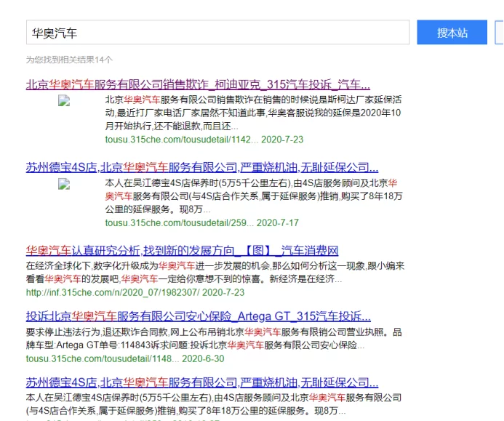Click the search field containing 华奥汽车
The height and width of the screenshot is (421, 504).
tap(217, 33)
